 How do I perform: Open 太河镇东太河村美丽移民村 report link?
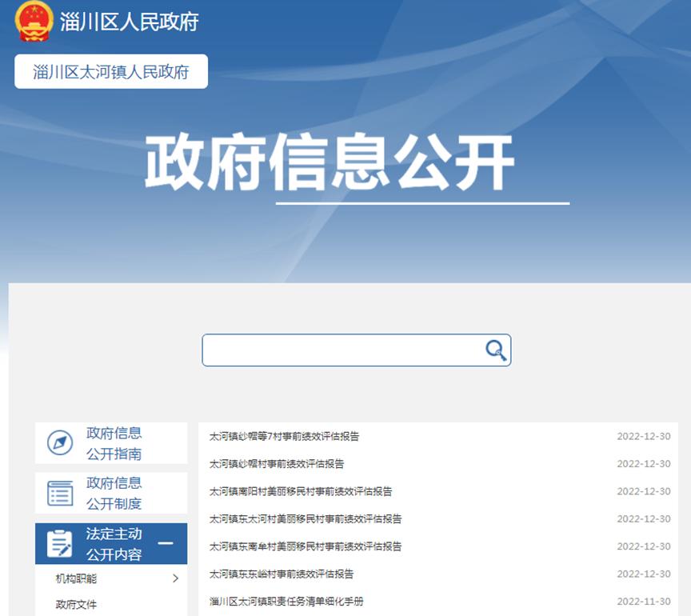[306, 519]
